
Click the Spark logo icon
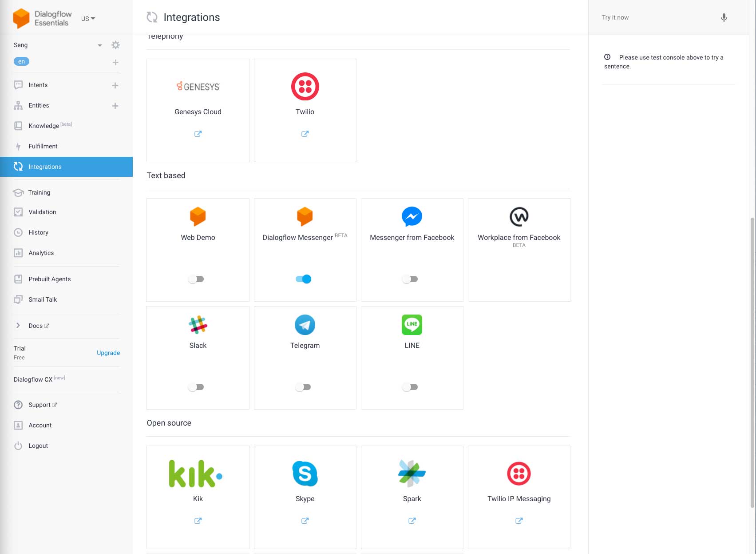pos(412,474)
